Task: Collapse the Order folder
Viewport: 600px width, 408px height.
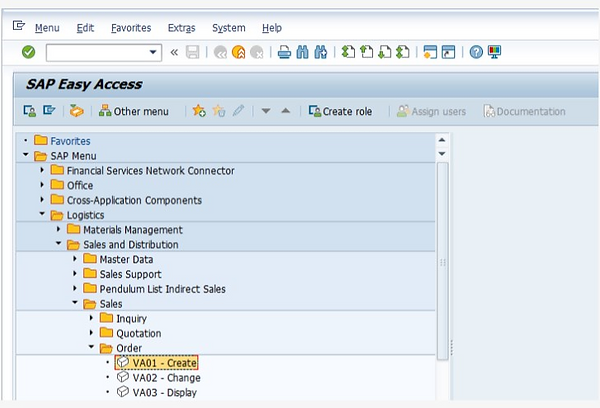Action: coord(91,347)
